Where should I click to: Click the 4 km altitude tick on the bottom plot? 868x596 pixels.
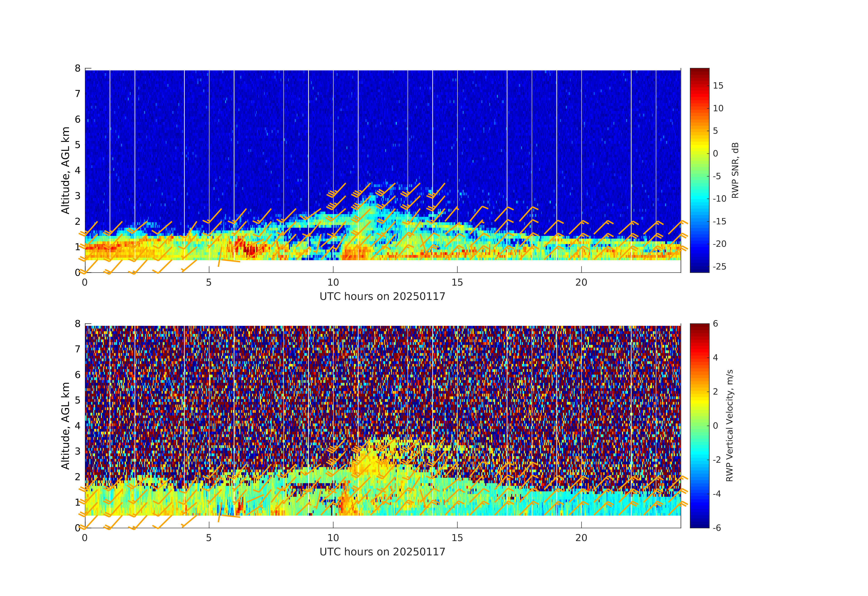coord(78,426)
